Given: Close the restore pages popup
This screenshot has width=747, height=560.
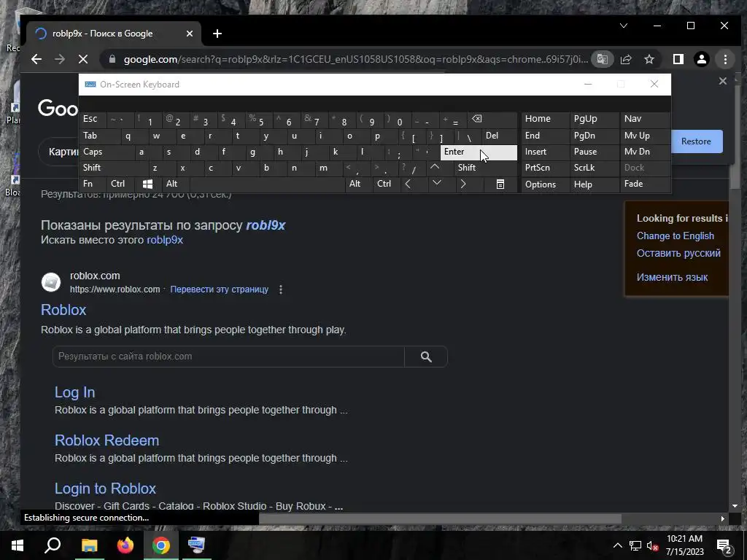Looking at the screenshot, I should [x=723, y=81].
